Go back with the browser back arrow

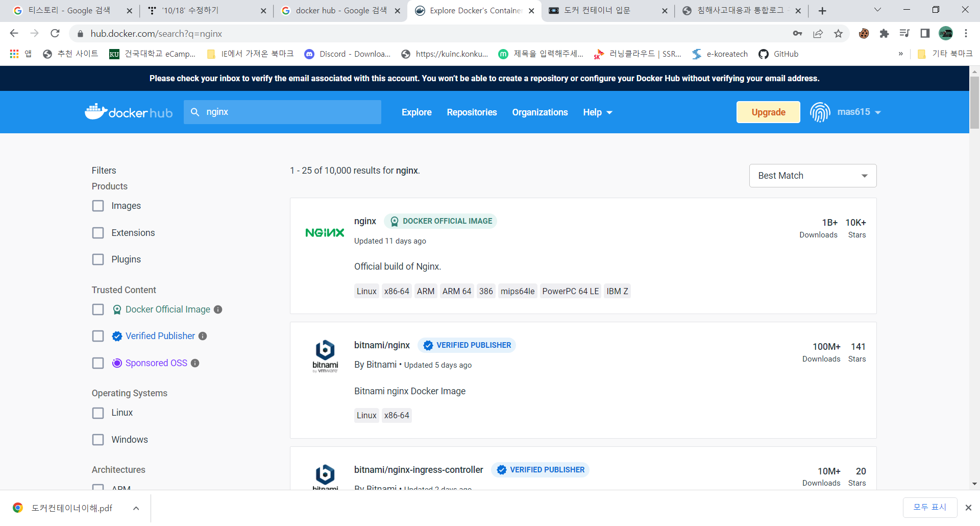point(14,33)
